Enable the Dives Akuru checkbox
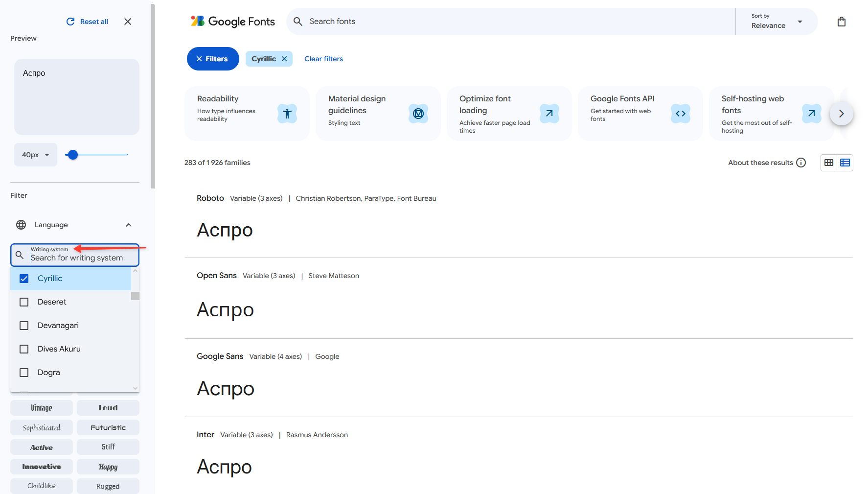This screenshot has height=494, width=868. 24,349
